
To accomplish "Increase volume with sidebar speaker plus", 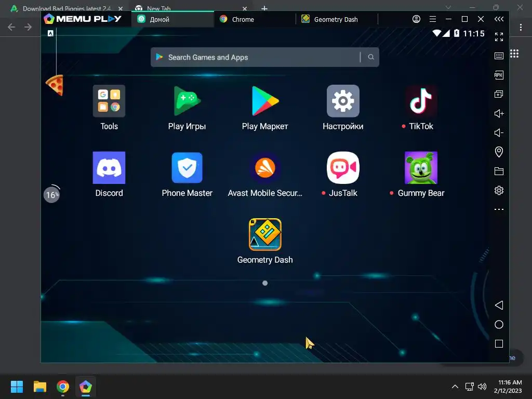I will pyautogui.click(x=499, y=113).
